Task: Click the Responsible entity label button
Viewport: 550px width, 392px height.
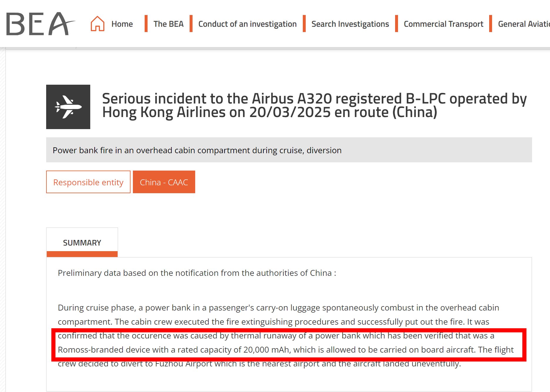Action: pos(88,182)
